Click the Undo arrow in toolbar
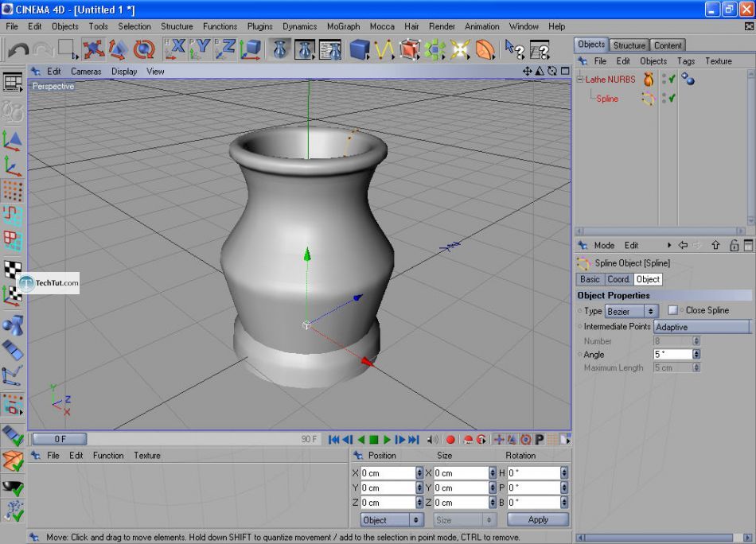This screenshot has height=544, width=756. pos(18,49)
